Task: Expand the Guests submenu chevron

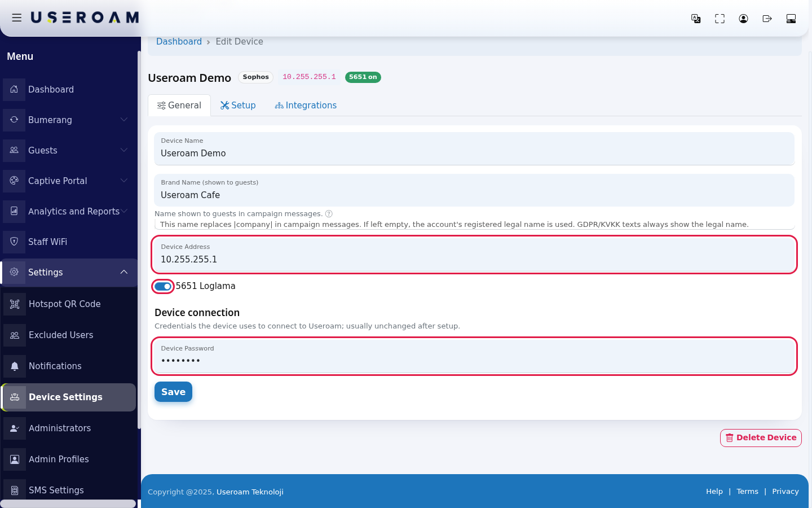Action: click(124, 150)
